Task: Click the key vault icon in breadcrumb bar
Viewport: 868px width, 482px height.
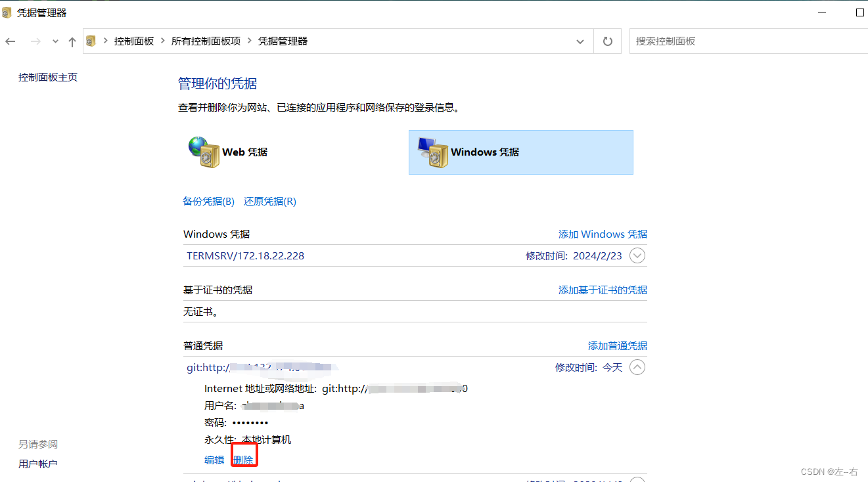Action: [x=92, y=41]
